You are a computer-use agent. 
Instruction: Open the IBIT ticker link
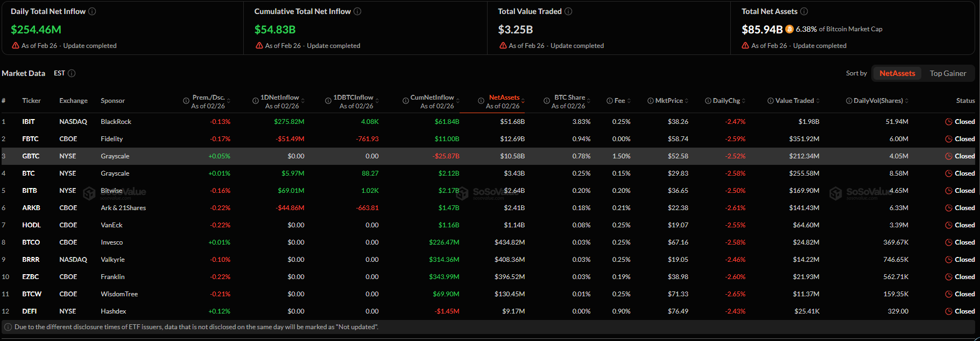point(29,122)
